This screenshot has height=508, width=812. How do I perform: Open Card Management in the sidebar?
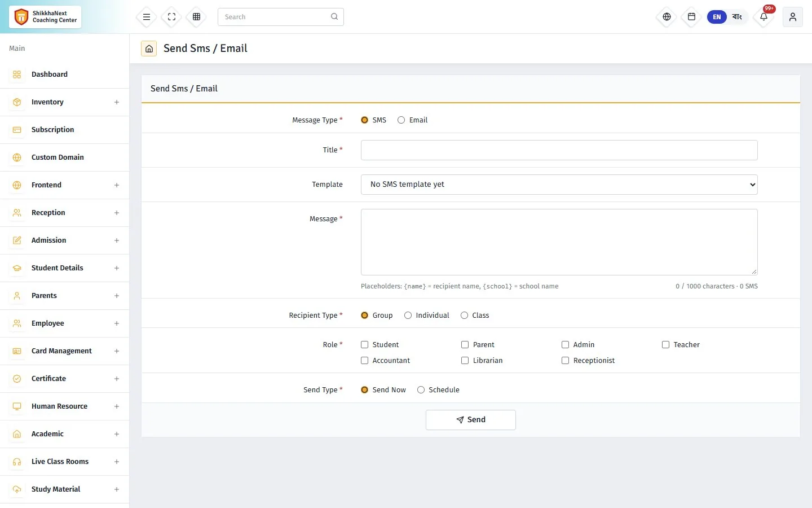click(x=64, y=351)
